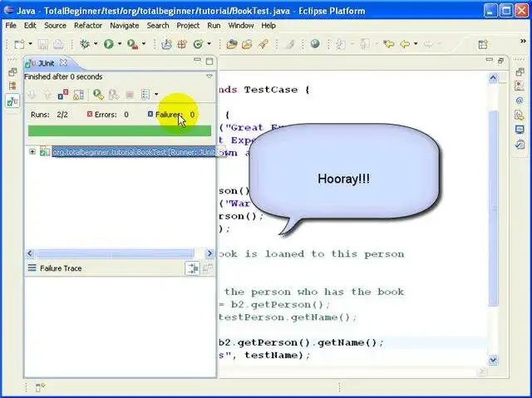
Task: Click the Back navigation arrow icon
Action: 405,44
